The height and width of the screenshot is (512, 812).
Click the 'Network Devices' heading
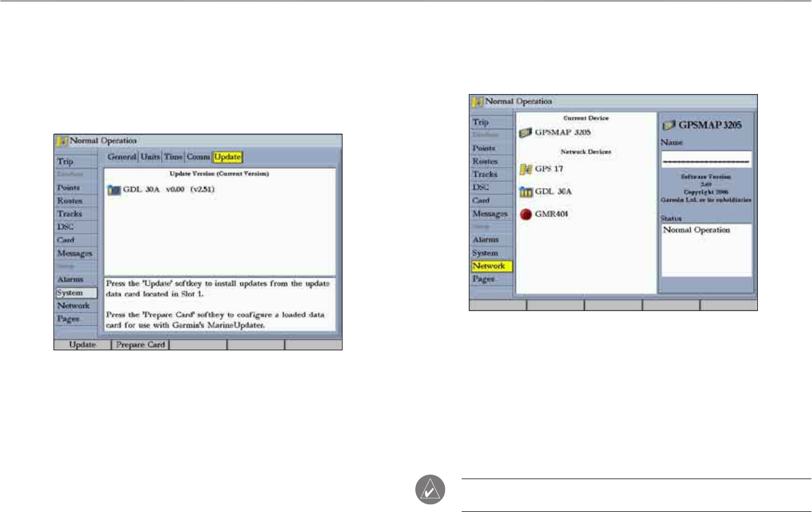[585, 151]
